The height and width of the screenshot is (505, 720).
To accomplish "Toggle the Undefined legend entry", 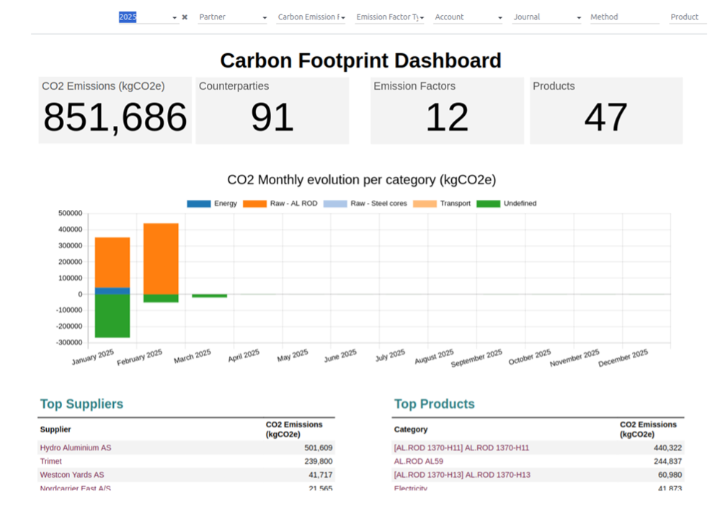I will pos(487,203).
